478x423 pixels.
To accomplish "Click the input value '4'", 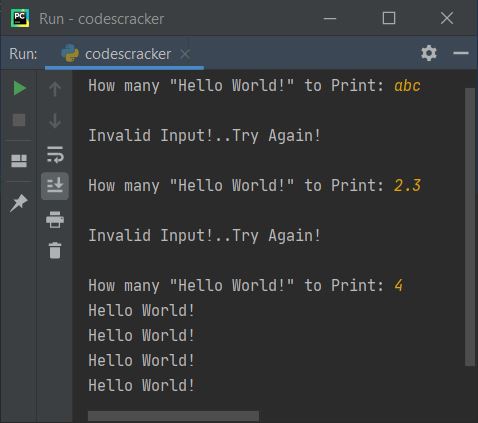I will (x=399, y=286).
